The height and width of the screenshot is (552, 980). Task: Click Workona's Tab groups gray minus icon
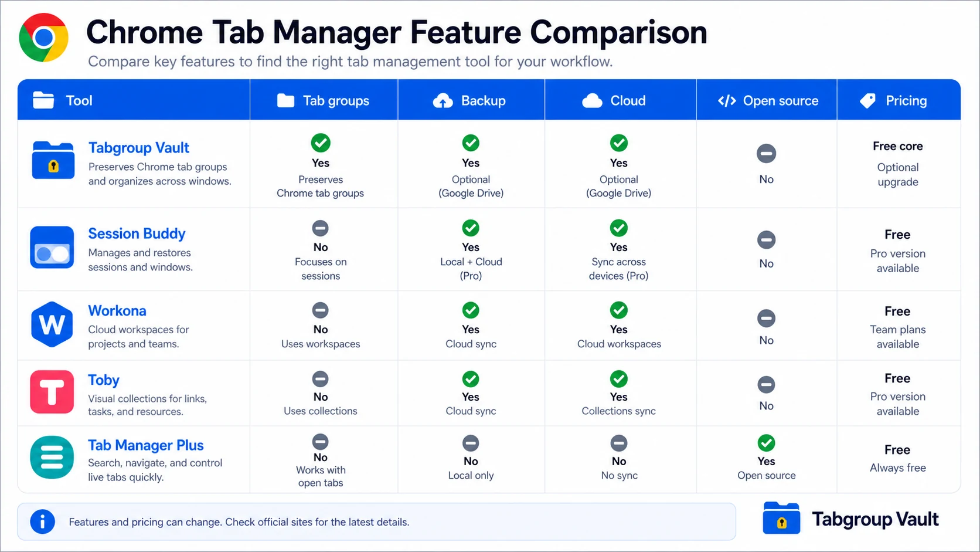coord(320,310)
